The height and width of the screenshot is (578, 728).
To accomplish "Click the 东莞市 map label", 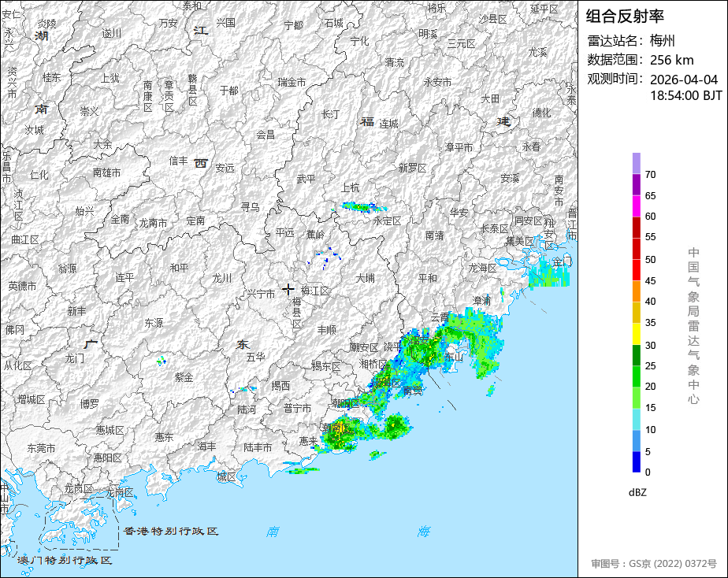I will [x=41, y=448].
